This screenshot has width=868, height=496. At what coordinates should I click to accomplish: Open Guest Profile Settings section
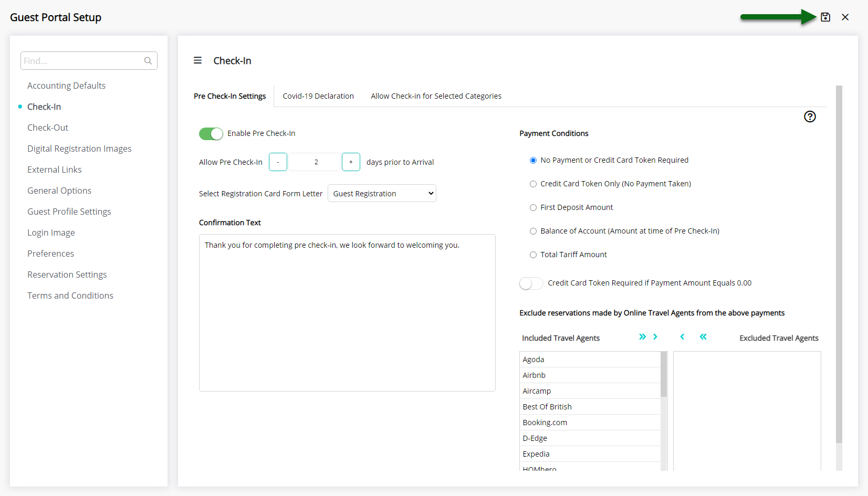pyautogui.click(x=69, y=212)
